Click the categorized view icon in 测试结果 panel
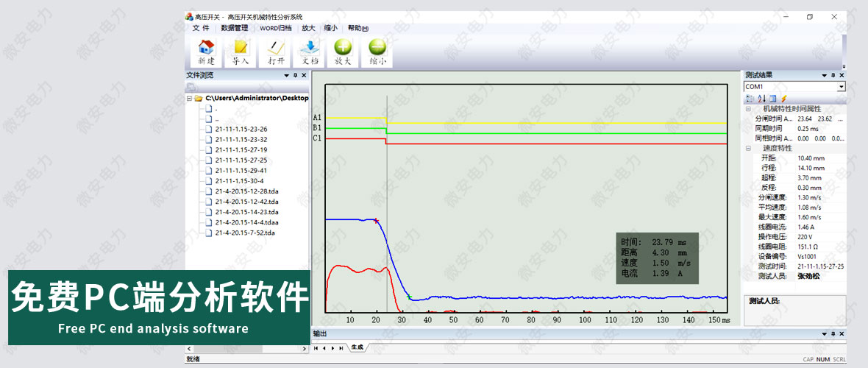868x368 pixels. pos(750,98)
